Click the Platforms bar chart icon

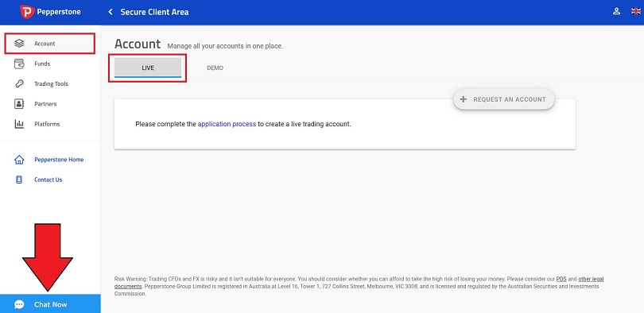[x=19, y=124]
